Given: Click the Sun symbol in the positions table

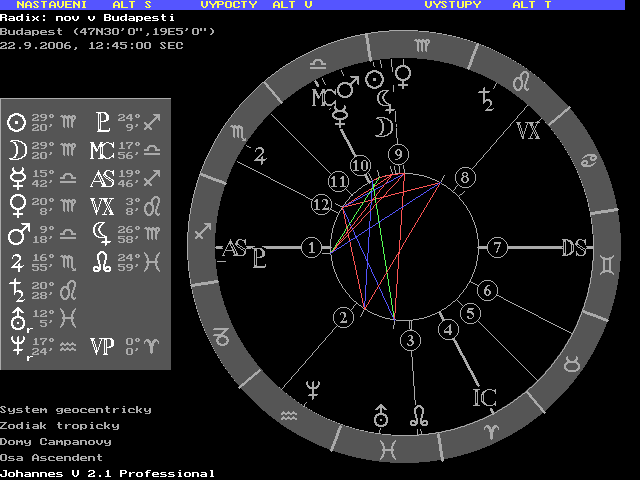Looking at the screenshot, I should (x=16, y=123).
